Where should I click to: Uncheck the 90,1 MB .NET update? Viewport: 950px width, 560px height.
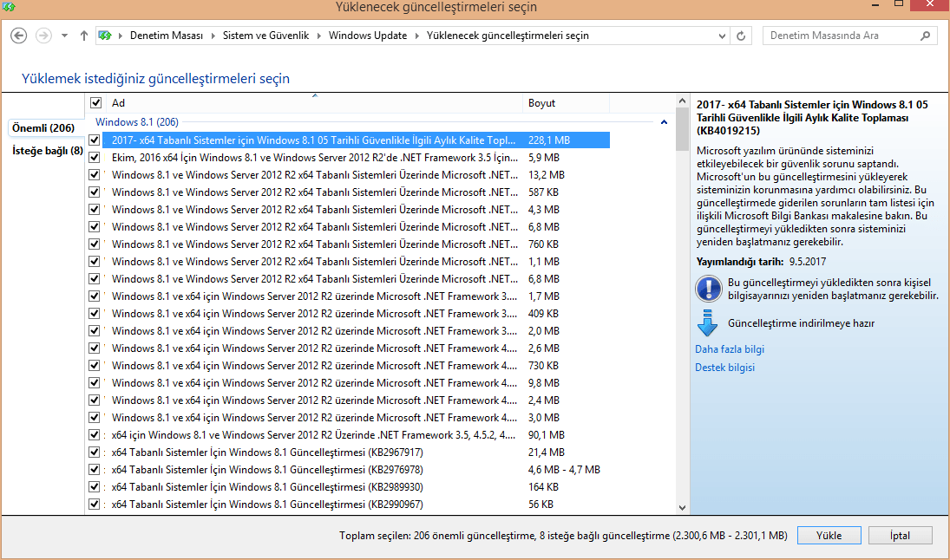click(94, 434)
